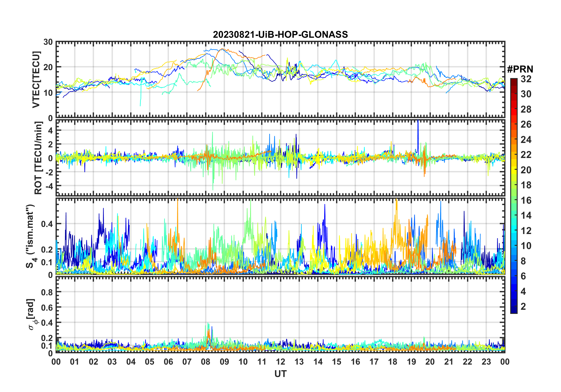
Task: Select the VTEC[TECU] y-axis label
Action: 36,80
